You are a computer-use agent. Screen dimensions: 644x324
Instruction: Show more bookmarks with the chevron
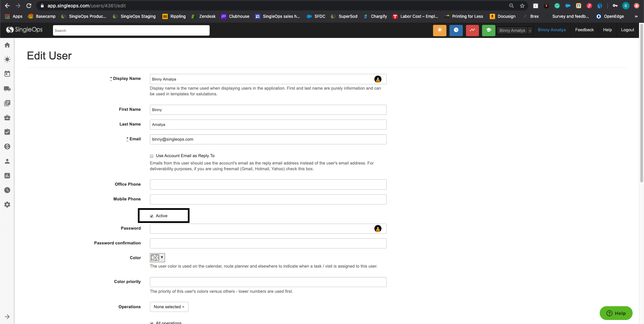636,16
